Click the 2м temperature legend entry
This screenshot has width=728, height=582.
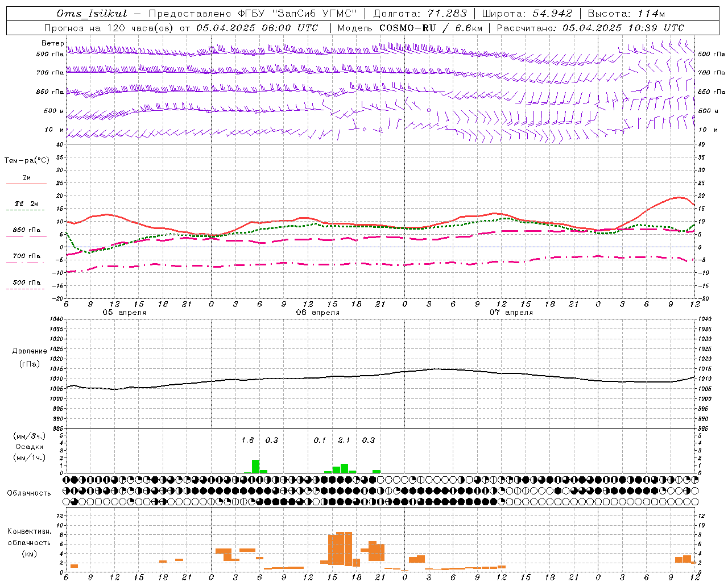(27, 178)
